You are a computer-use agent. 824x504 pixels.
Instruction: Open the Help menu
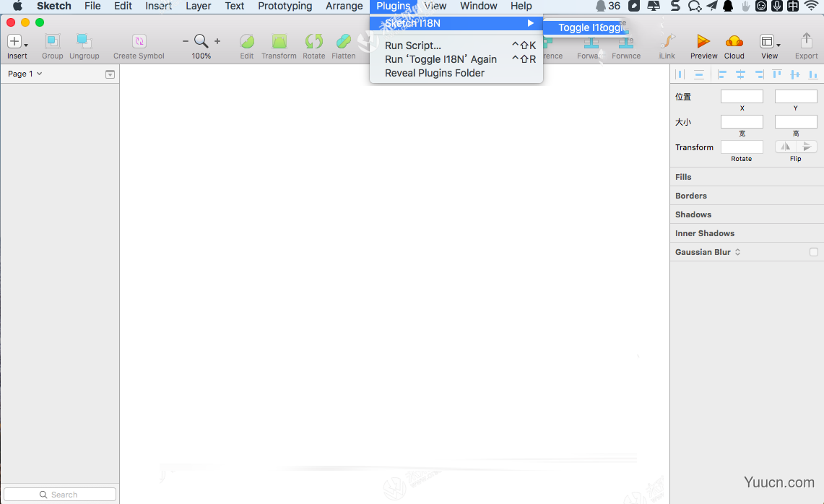coord(521,6)
